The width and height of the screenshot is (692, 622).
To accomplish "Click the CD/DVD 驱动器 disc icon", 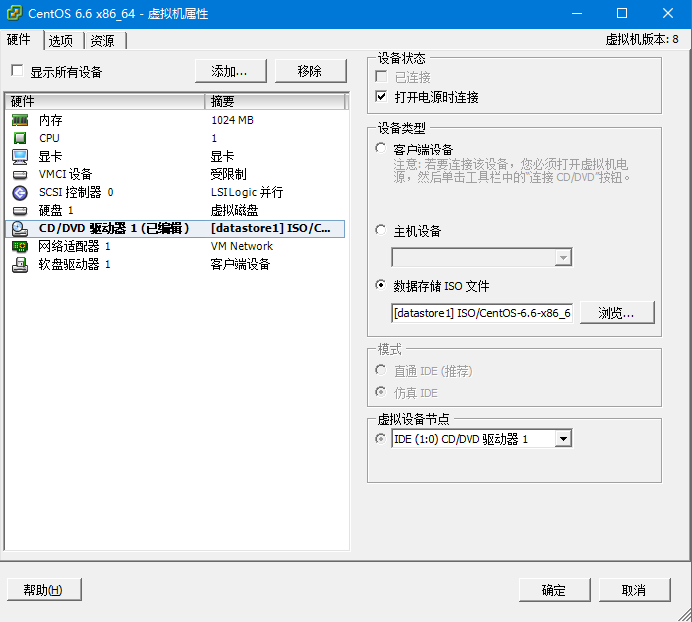I will click(x=20, y=229).
